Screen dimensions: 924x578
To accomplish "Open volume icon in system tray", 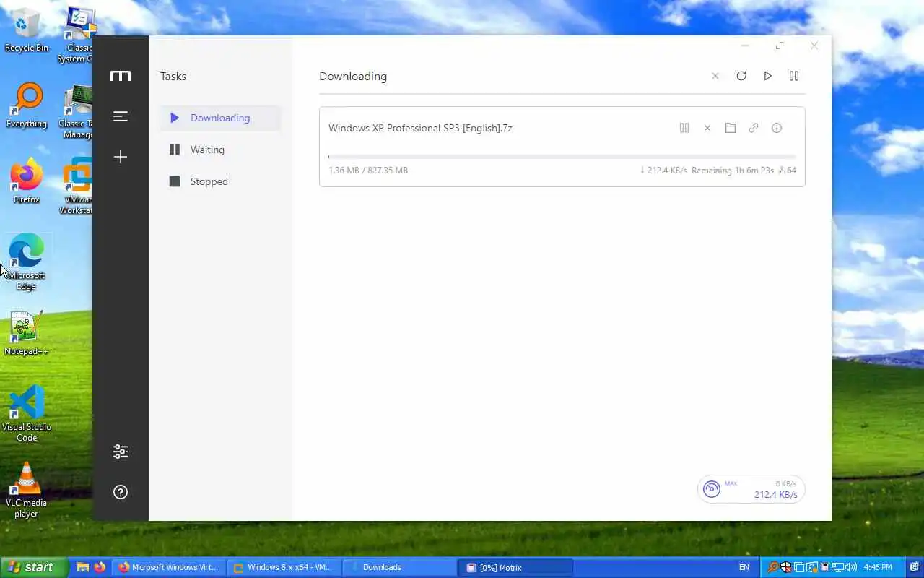I will tap(851, 567).
